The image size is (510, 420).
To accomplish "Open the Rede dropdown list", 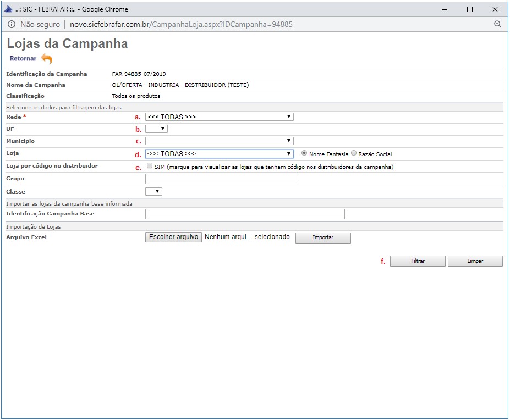I will point(219,117).
